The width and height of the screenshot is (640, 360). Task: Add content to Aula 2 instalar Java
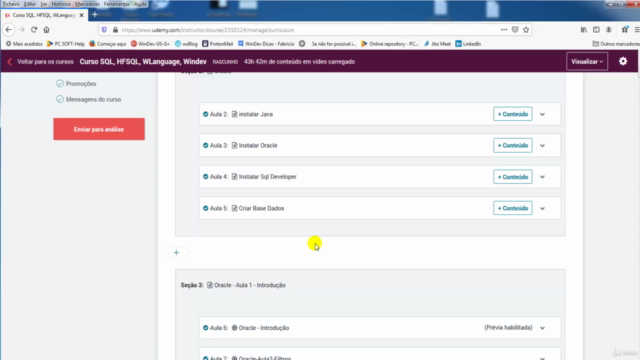point(513,114)
